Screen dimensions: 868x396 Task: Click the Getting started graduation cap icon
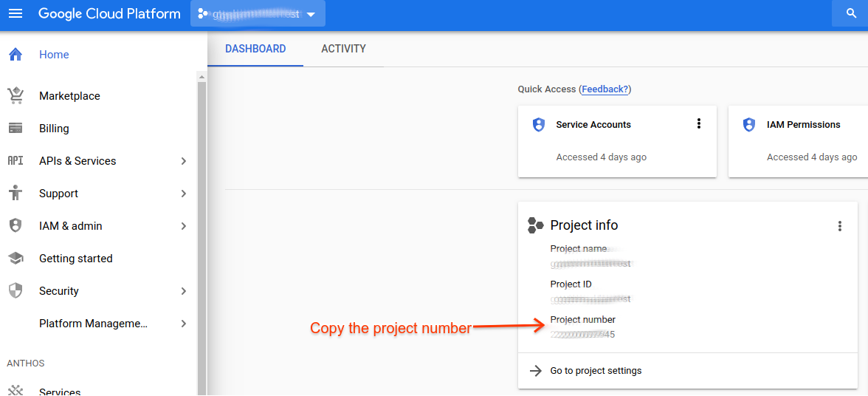pyautogui.click(x=15, y=259)
